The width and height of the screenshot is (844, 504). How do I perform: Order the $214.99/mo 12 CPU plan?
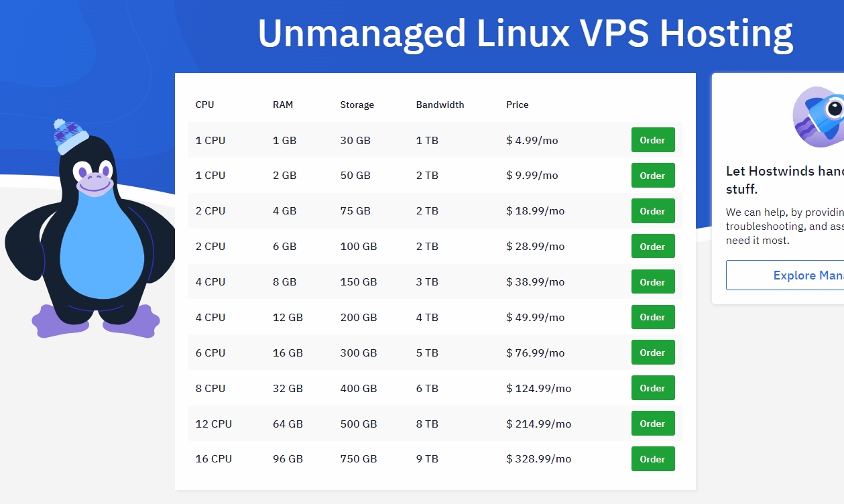point(652,424)
